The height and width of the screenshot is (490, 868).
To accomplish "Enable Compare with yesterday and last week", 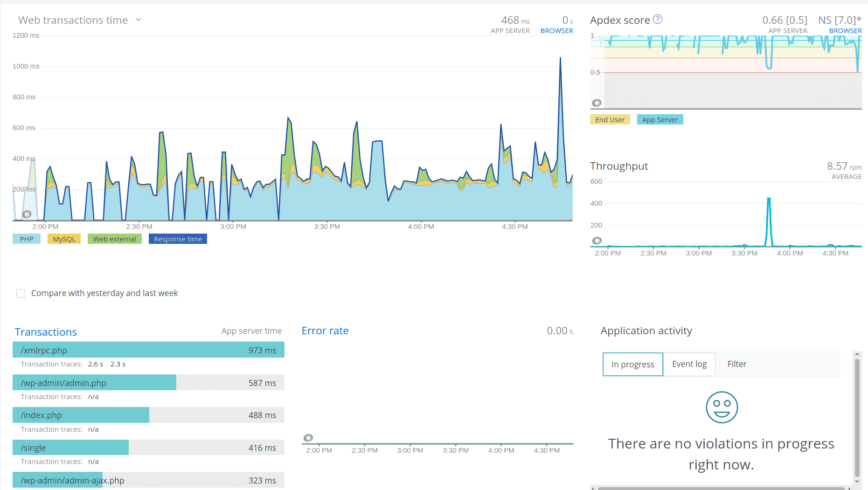I will tap(21, 293).
